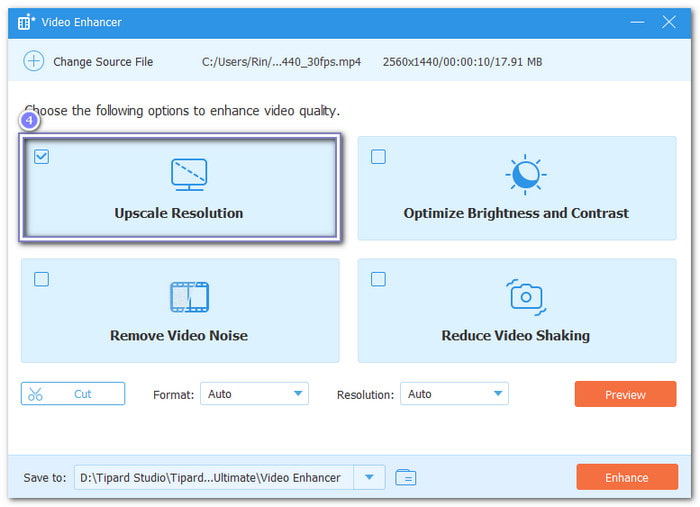Image resolution: width=700 pixels, height=507 pixels.
Task: Open the Resolution dropdown
Action: coord(454,394)
